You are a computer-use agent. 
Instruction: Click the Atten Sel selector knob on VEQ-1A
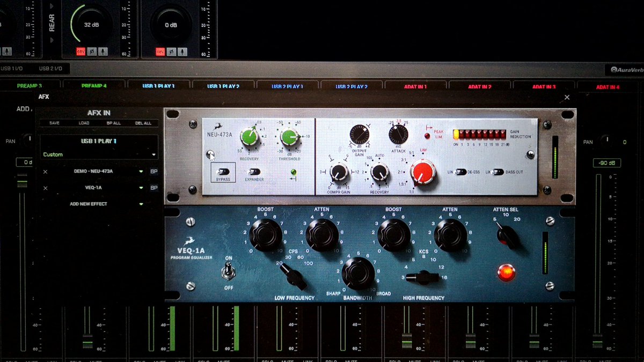tap(507, 235)
